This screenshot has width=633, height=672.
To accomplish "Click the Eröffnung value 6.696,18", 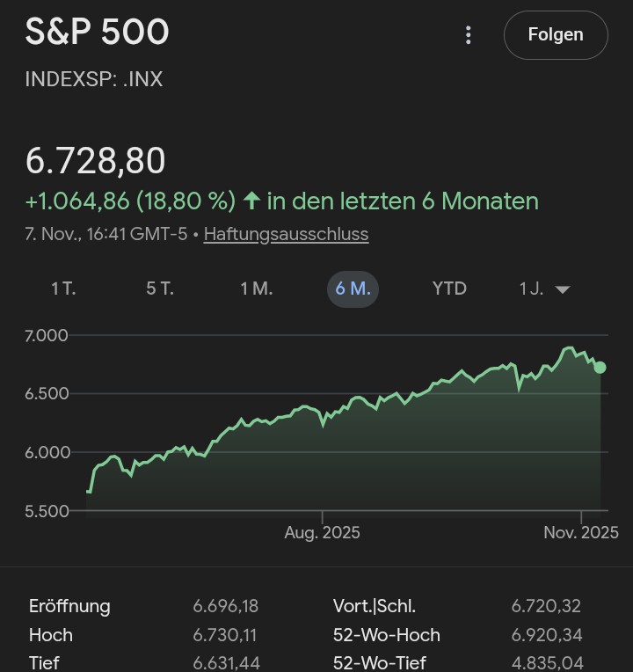I will click(x=226, y=606).
